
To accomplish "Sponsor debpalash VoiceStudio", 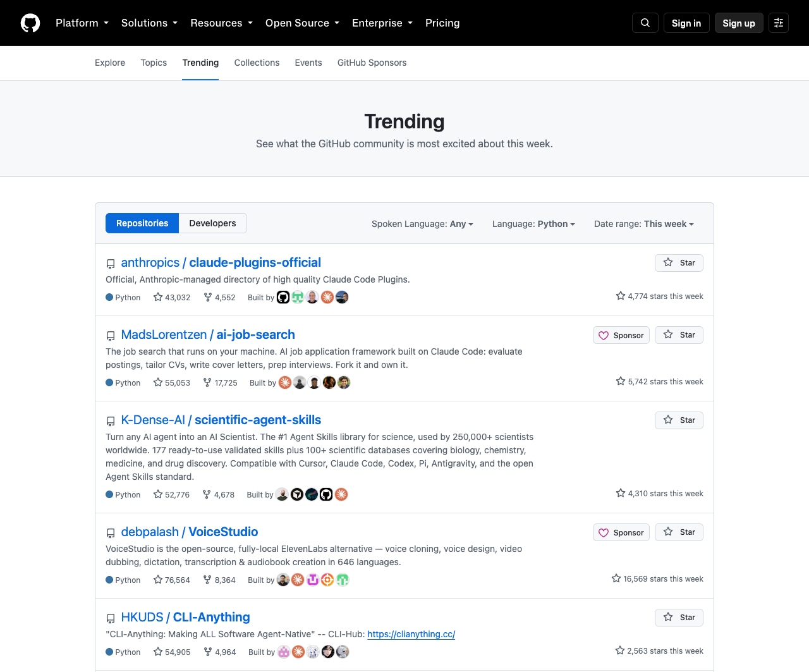I will coord(621,532).
